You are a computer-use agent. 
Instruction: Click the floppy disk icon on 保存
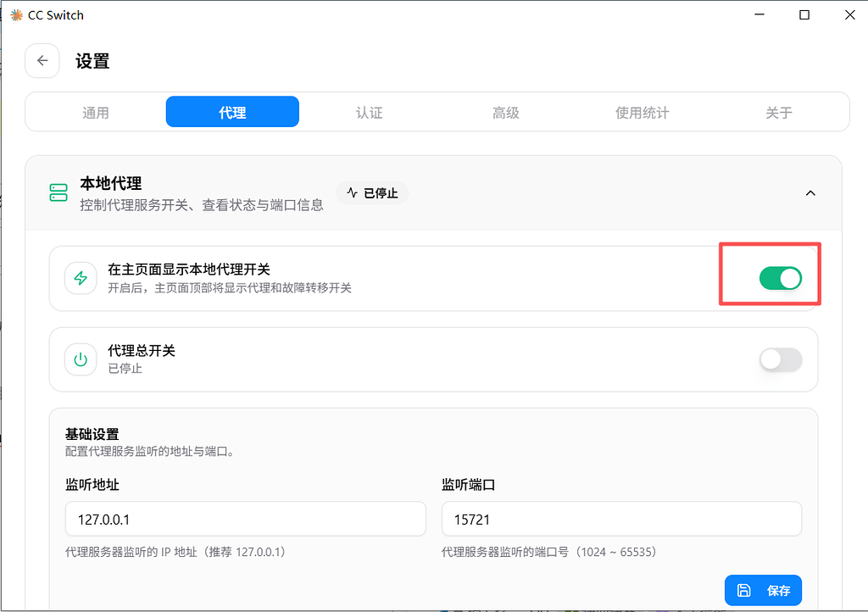pos(744,591)
